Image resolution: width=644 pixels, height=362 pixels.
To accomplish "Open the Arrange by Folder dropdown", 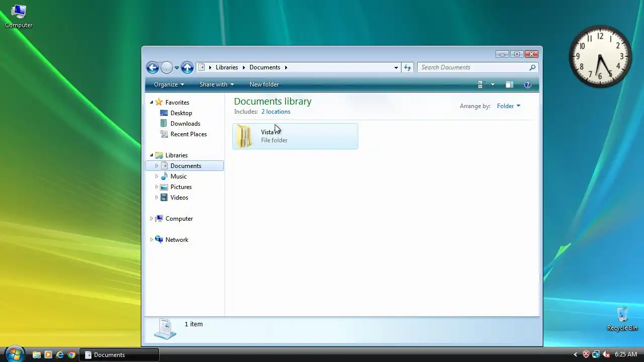I will pos(509,106).
